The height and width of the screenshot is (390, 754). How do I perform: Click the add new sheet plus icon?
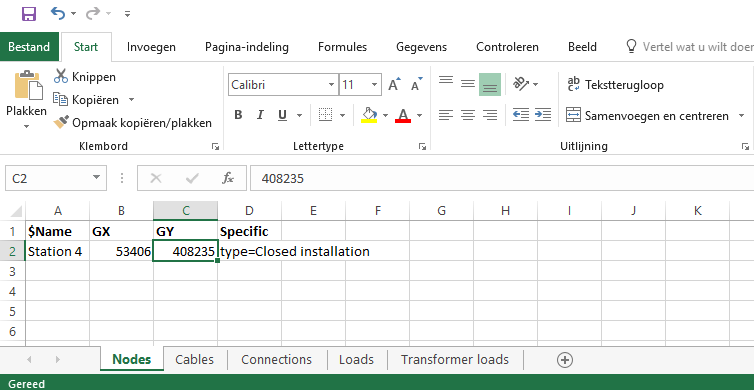pos(565,360)
